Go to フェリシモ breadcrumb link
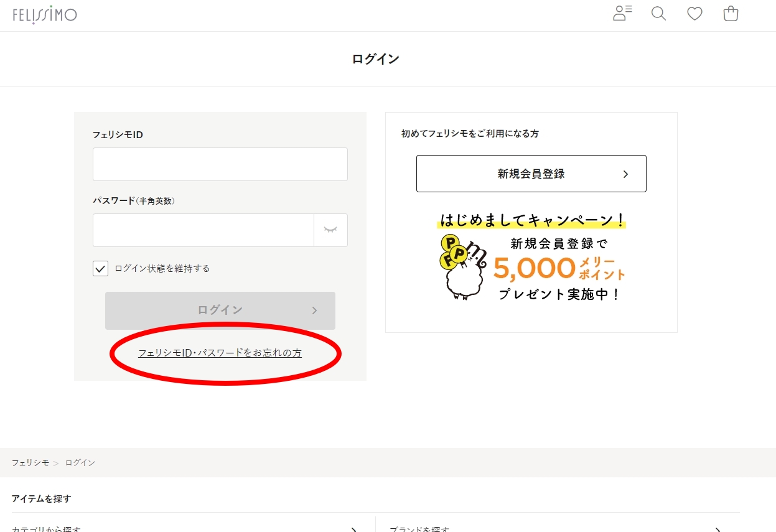Viewport: 776px width, 532px height. click(30, 463)
